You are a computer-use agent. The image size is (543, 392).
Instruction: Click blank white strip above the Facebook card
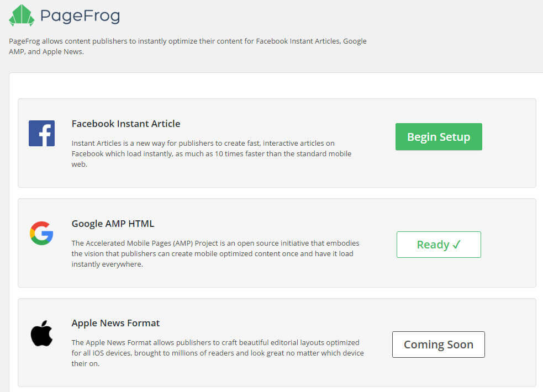coord(276,86)
